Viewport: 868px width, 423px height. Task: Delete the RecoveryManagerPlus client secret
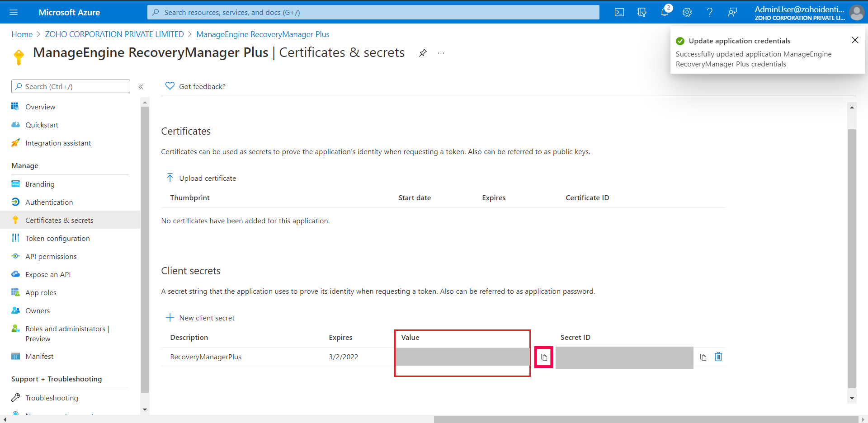(718, 357)
